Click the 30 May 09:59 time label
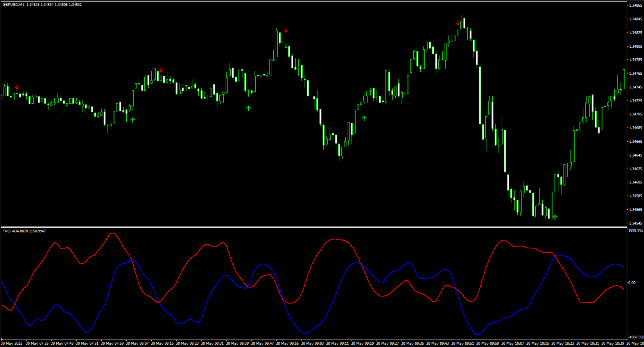 [x=488, y=343]
